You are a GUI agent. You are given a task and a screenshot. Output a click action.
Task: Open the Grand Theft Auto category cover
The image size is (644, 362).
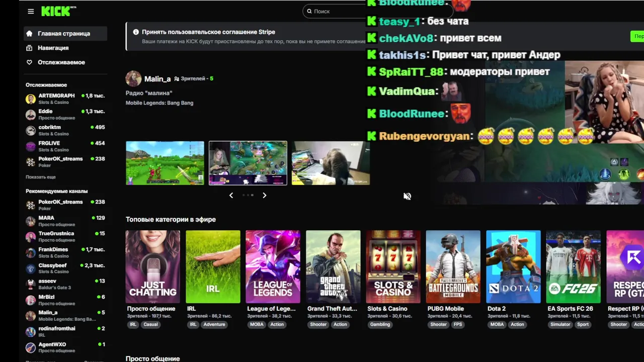333,266
